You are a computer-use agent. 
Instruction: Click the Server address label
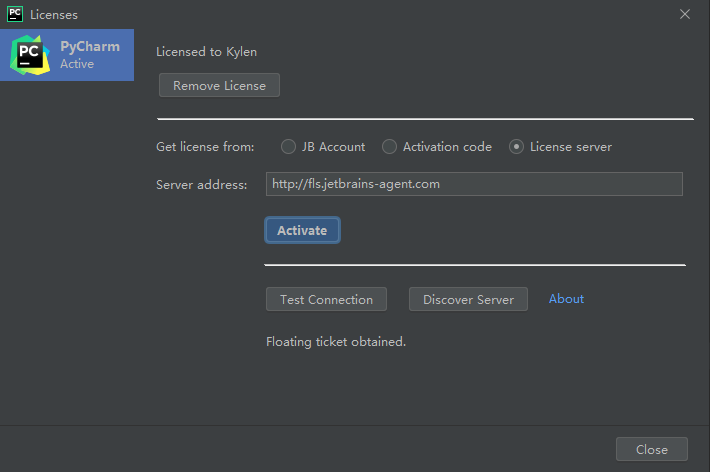pos(201,184)
